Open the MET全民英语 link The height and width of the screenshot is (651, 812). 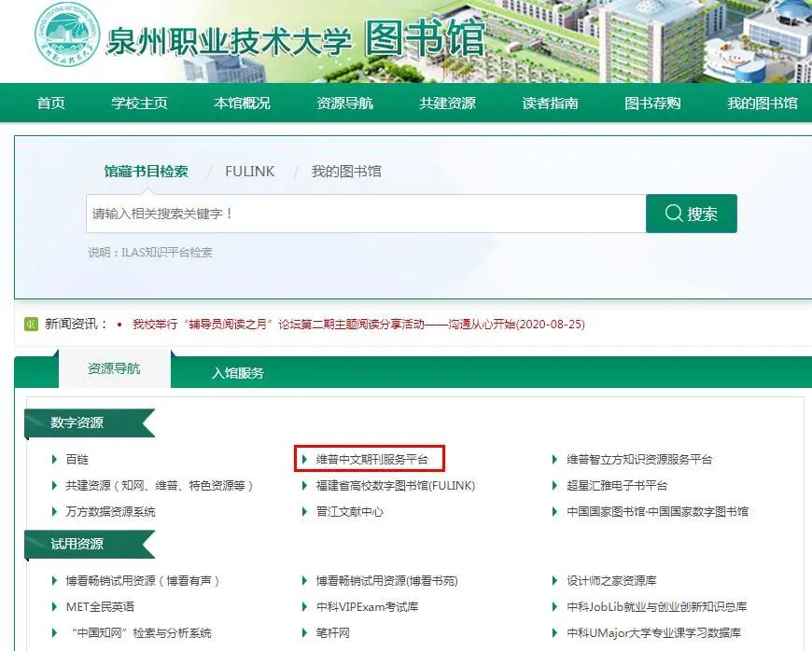point(100,606)
